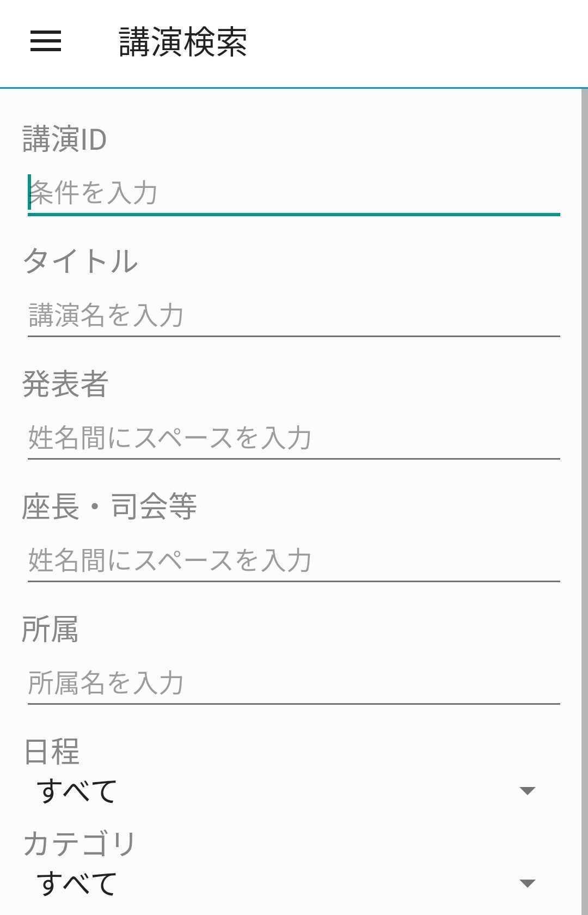This screenshot has width=588, height=915.
Task: Click the カテゴリ label
Action: 79,844
